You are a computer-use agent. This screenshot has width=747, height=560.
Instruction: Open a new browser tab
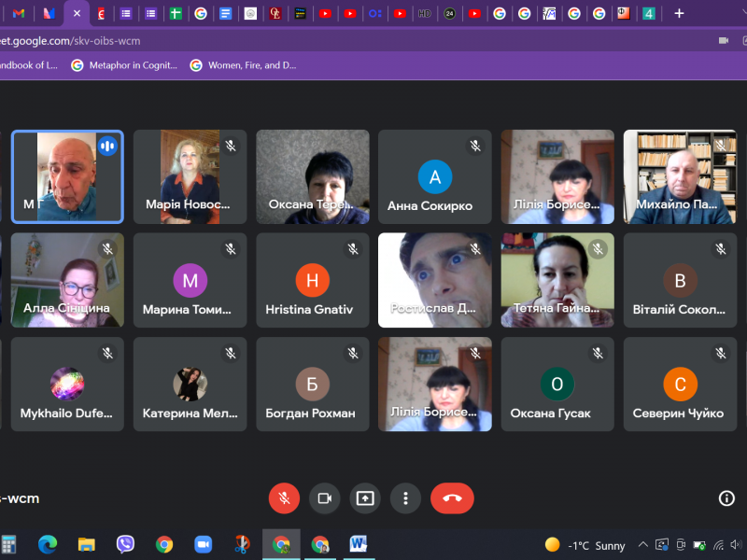679,14
